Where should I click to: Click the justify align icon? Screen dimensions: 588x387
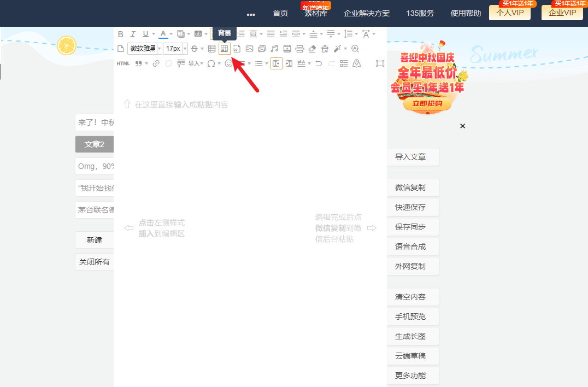[271, 34]
